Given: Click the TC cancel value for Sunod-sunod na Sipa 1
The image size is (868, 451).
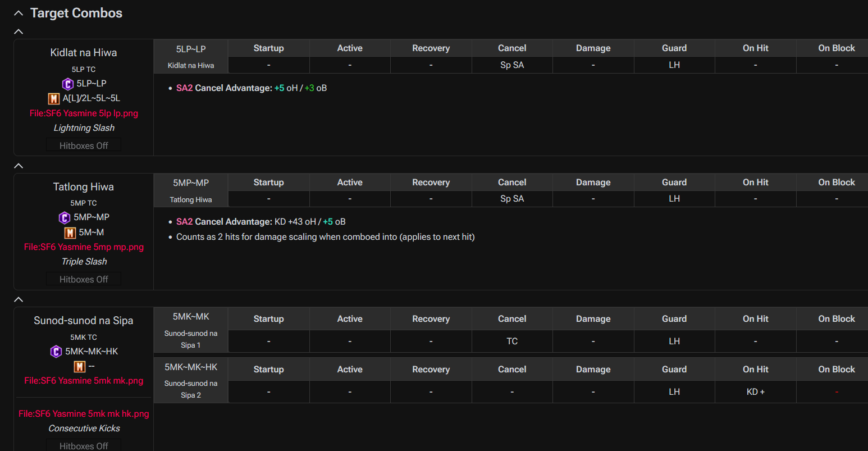Looking at the screenshot, I should [512, 341].
